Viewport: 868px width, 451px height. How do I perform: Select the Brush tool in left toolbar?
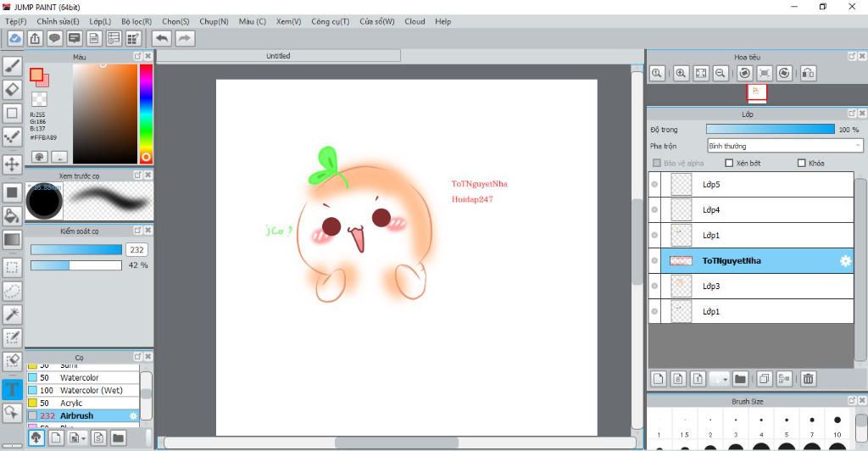[12, 66]
